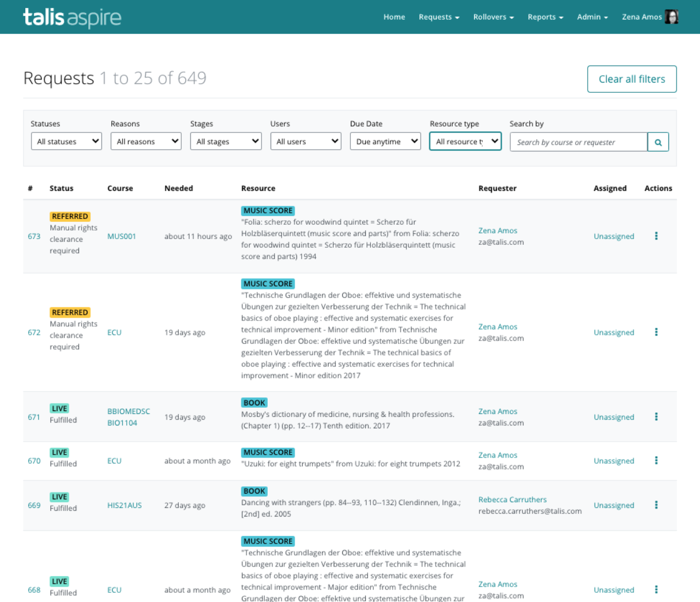Click the Clear all filters button
700x602 pixels.
pos(632,79)
